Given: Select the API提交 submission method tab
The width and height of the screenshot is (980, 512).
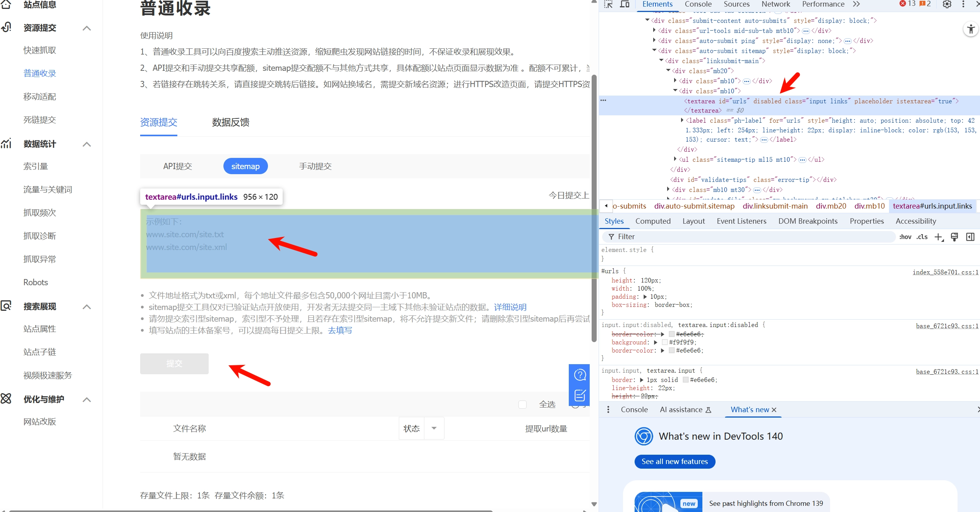Looking at the screenshot, I should (177, 166).
